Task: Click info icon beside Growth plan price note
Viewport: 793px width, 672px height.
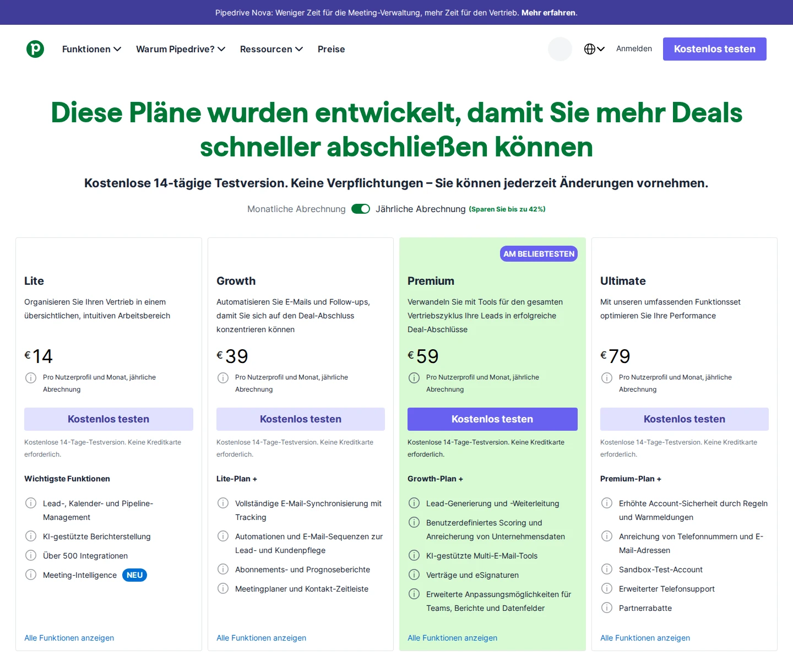Action: click(223, 378)
